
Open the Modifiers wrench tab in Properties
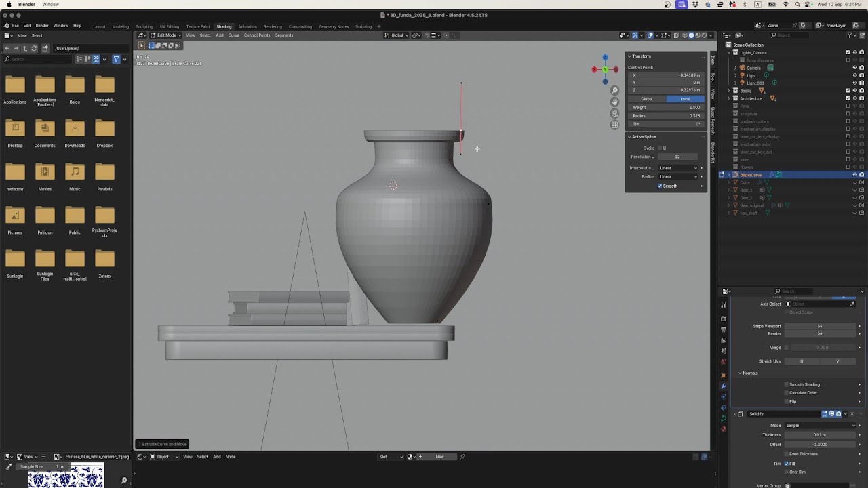[724, 386]
